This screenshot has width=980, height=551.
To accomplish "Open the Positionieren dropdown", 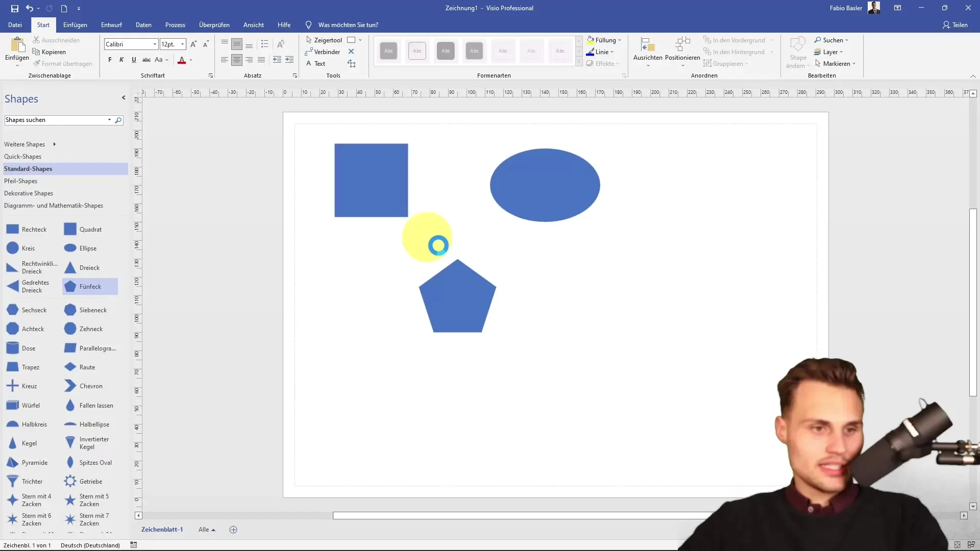I will tap(682, 51).
